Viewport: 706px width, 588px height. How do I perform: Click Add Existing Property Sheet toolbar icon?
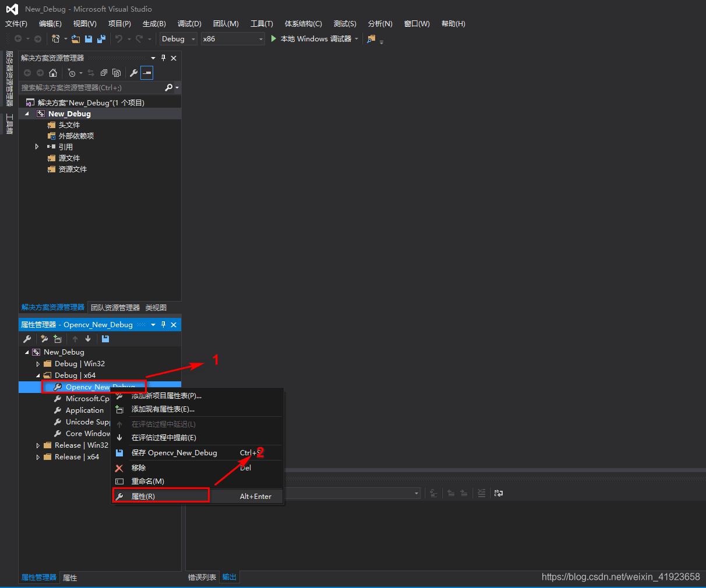point(58,339)
